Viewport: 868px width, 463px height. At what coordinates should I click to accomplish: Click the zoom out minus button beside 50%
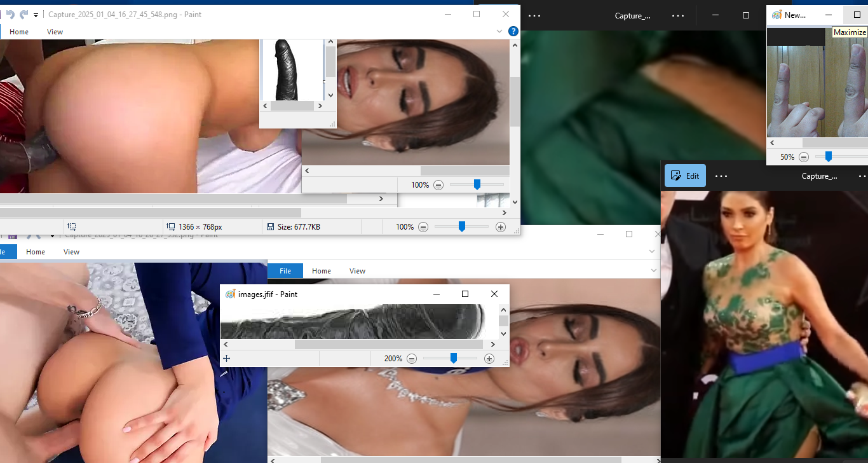pyautogui.click(x=804, y=156)
